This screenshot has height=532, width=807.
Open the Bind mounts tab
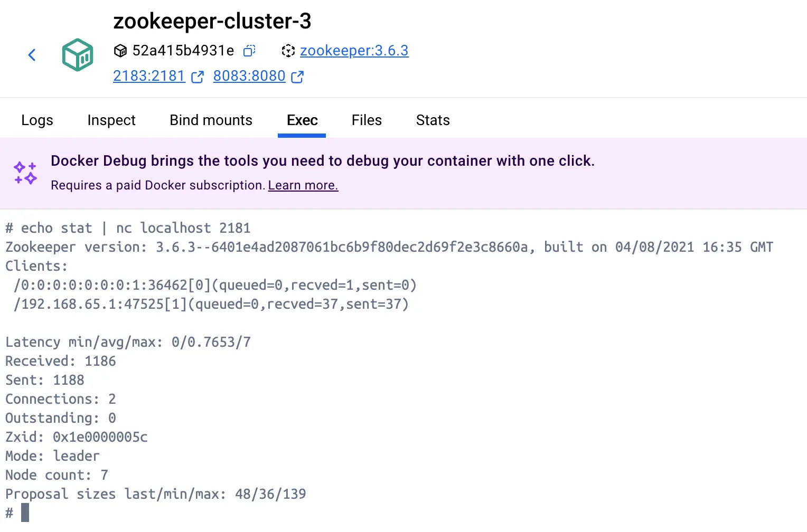211,120
